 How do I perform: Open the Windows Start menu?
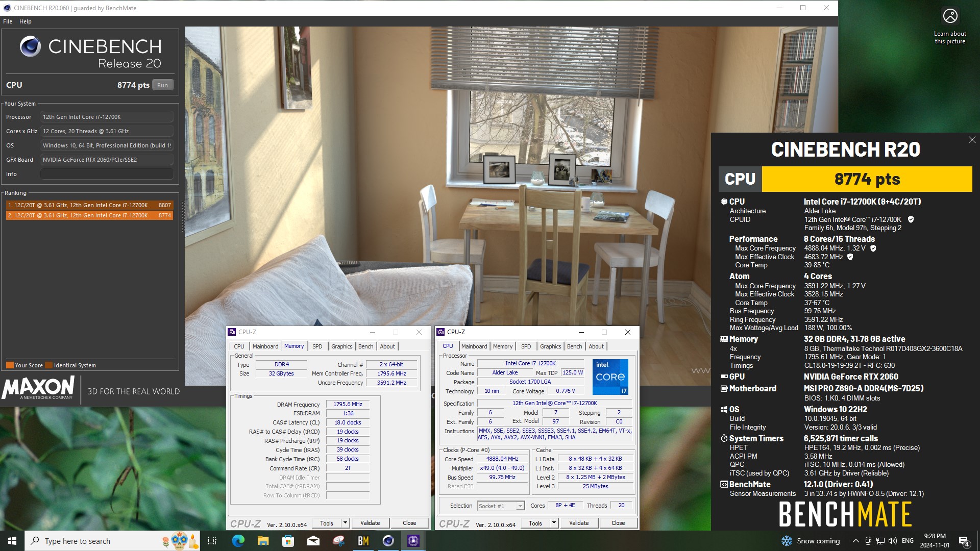[x=12, y=541]
